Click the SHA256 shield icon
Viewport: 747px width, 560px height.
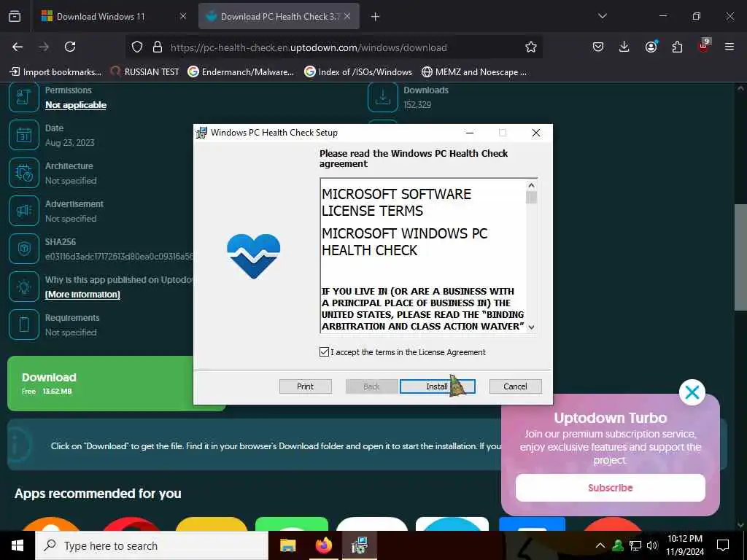click(x=24, y=249)
